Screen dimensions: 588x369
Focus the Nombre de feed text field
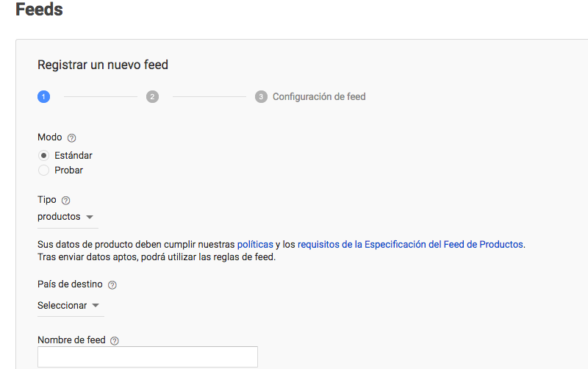click(x=148, y=357)
